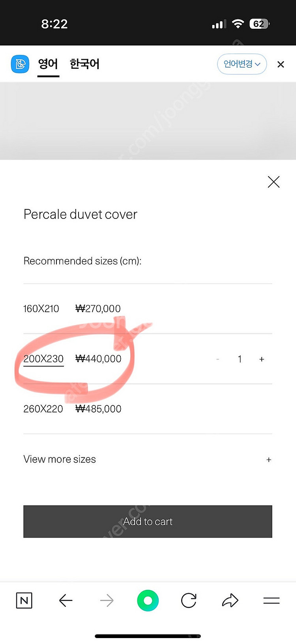Image resolution: width=296 pixels, height=644 pixels.
Task: Decrease quantity with the minus button
Action: 218,359
